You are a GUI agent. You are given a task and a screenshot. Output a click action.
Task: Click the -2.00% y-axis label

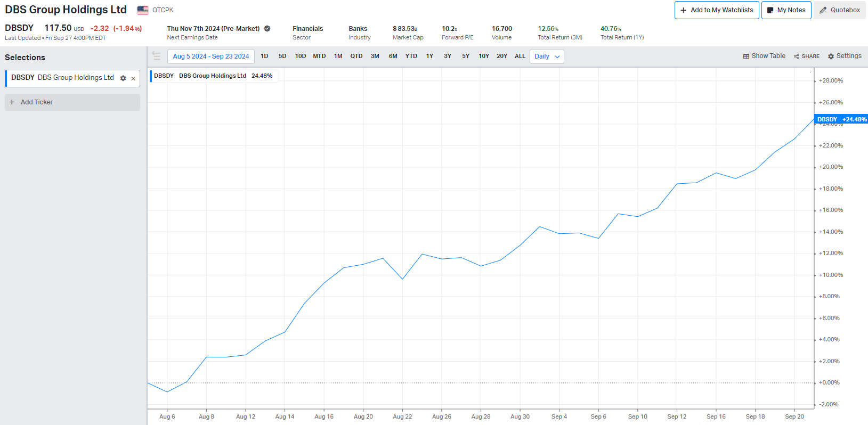(x=829, y=404)
